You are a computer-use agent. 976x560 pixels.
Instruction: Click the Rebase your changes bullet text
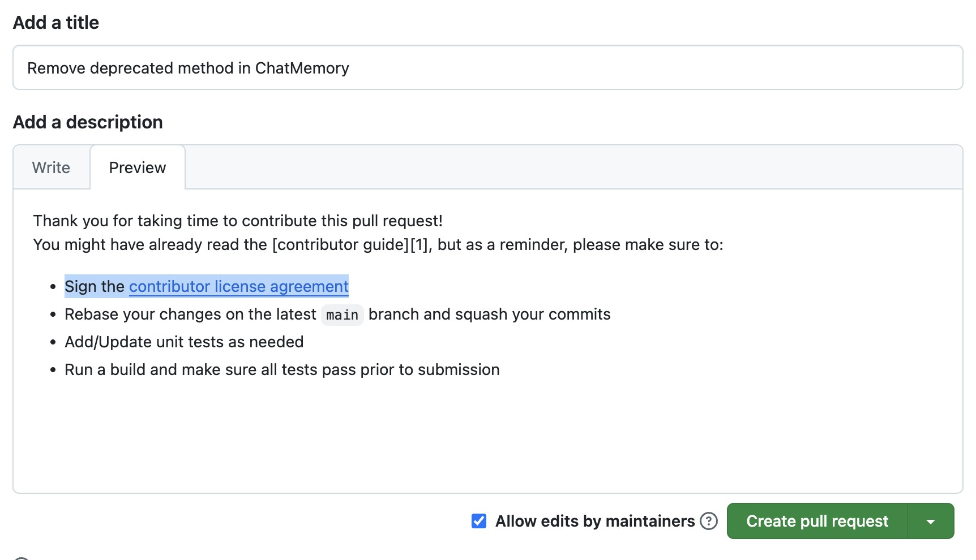click(x=337, y=315)
